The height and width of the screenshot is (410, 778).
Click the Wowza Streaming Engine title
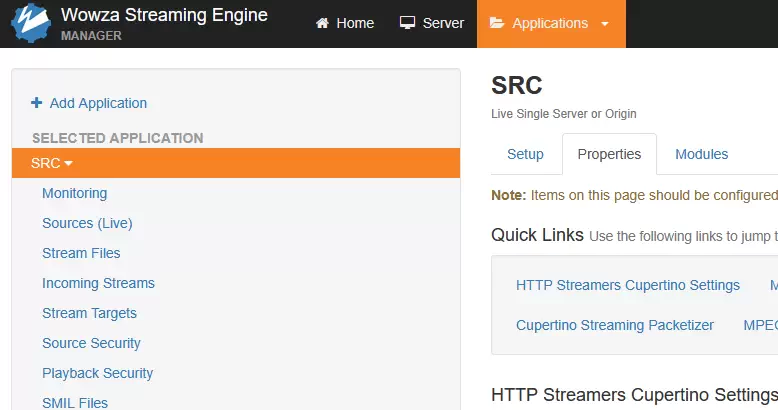click(164, 15)
